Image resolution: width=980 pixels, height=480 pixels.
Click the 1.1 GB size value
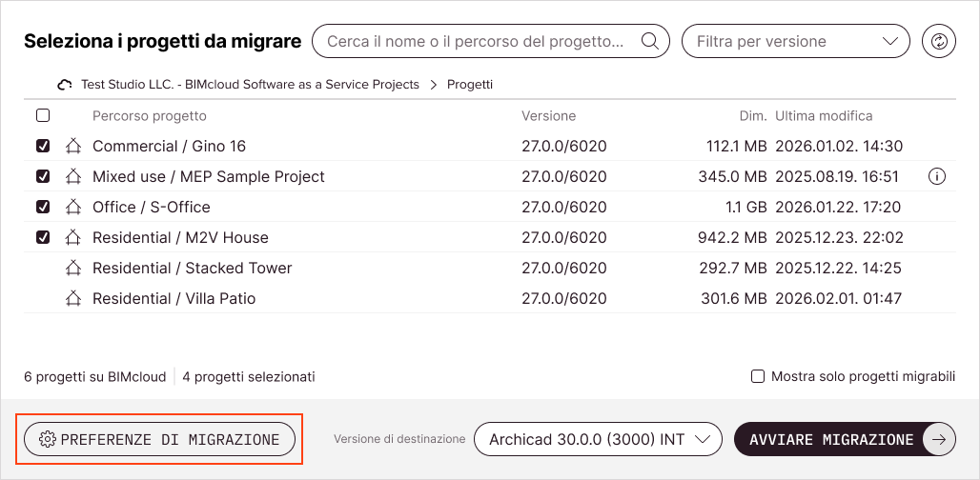(x=746, y=208)
